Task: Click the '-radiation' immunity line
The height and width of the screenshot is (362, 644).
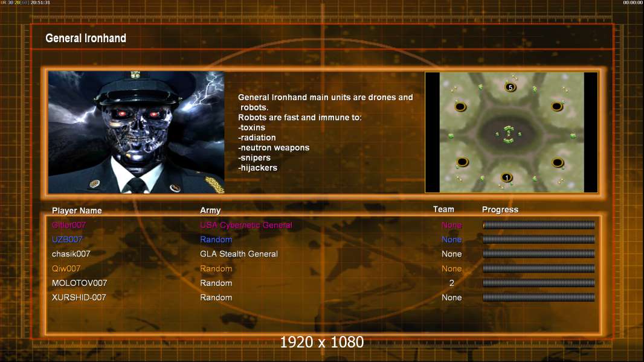Action: tap(257, 138)
